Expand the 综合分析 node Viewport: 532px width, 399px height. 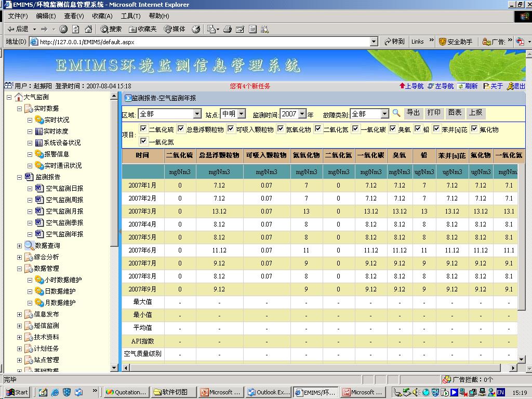click(19, 257)
